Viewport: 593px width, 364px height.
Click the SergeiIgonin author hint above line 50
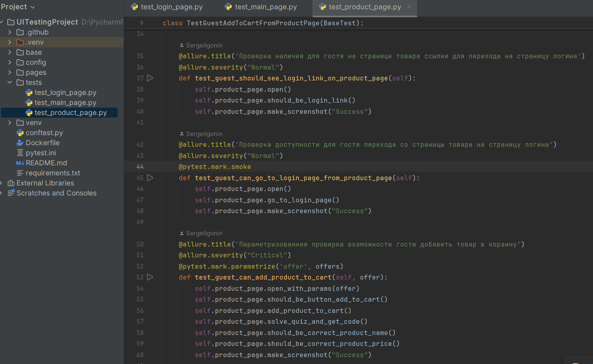click(x=204, y=233)
